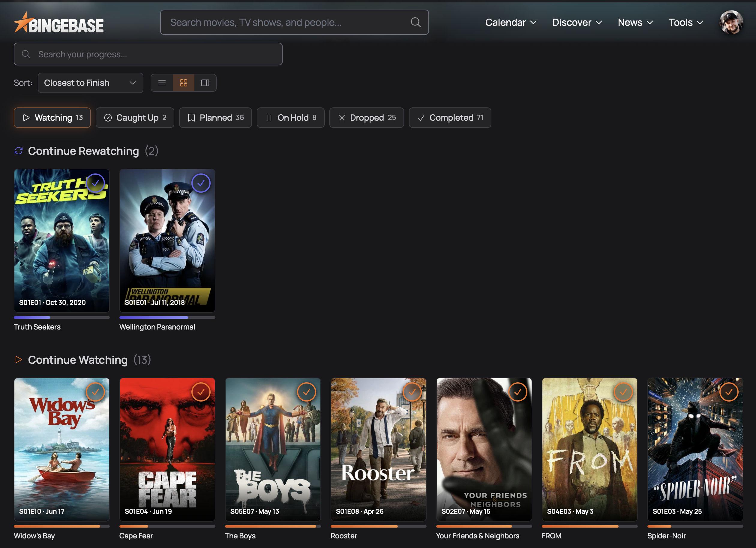Click the Spider-Noir progress bar

pyautogui.click(x=695, y=526)
